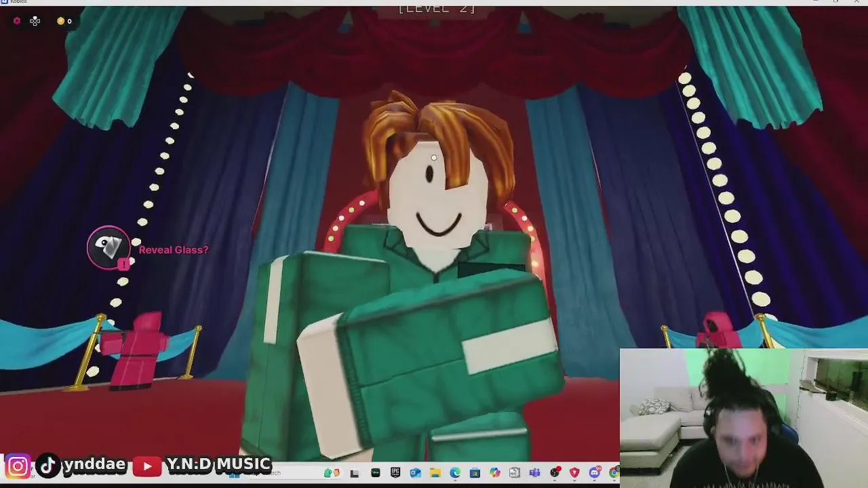Click the 'ynddae' handle text
The width and height of the screenshot is (868, 488).
click(x=94, y=464)
